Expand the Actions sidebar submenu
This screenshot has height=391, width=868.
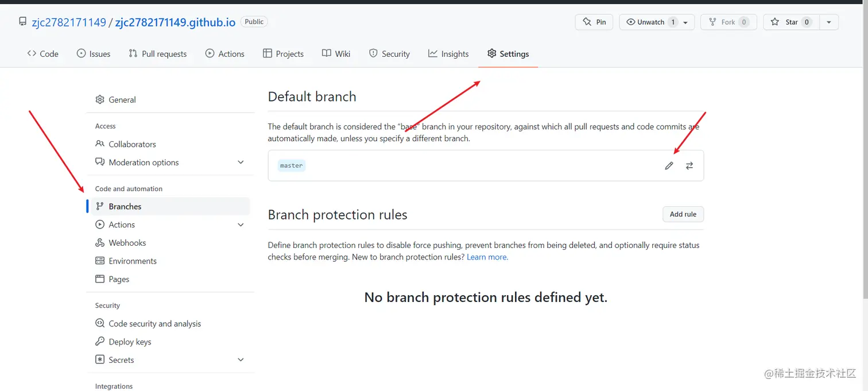coord(241,224)
